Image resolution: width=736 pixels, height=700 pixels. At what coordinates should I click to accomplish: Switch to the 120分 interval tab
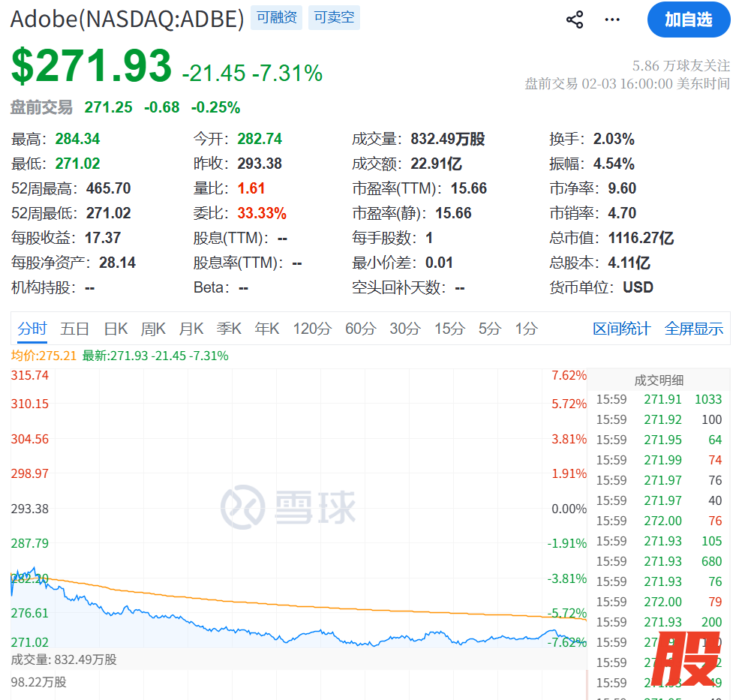(312, 329)
